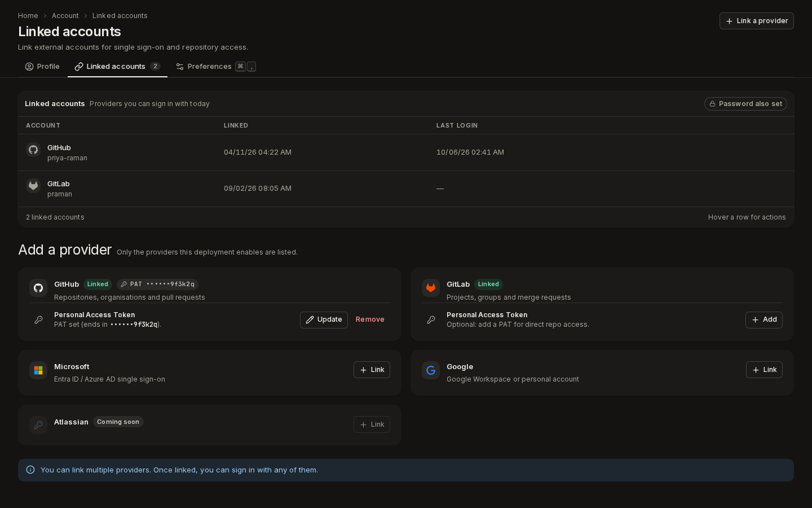Click the GitHub Linked status badge
This screenshot has width=812, height=508.
(x=98, y=284)
